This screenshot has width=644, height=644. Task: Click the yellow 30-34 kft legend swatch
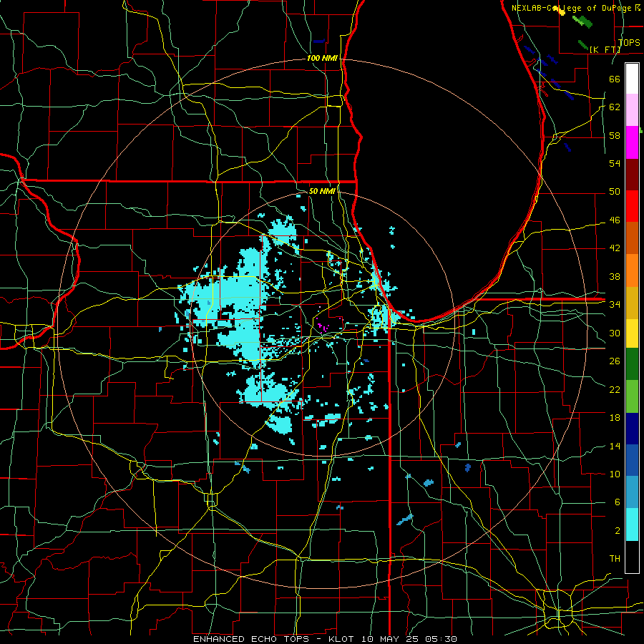point(632,333)
